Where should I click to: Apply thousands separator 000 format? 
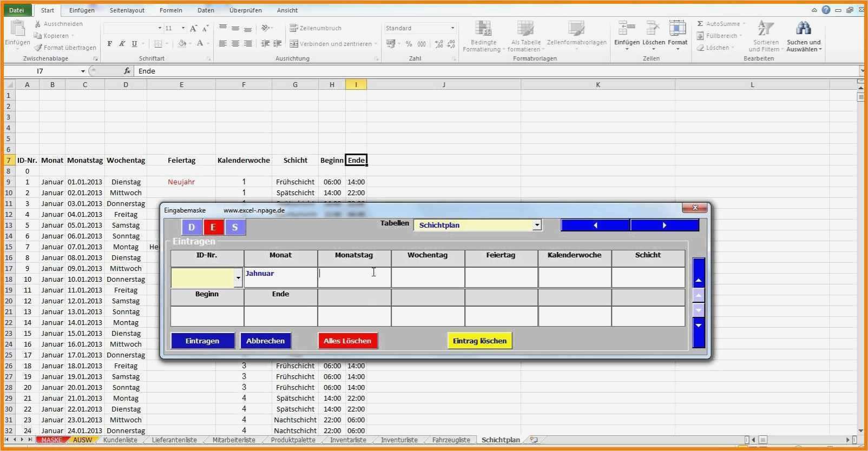click(422, 44)
